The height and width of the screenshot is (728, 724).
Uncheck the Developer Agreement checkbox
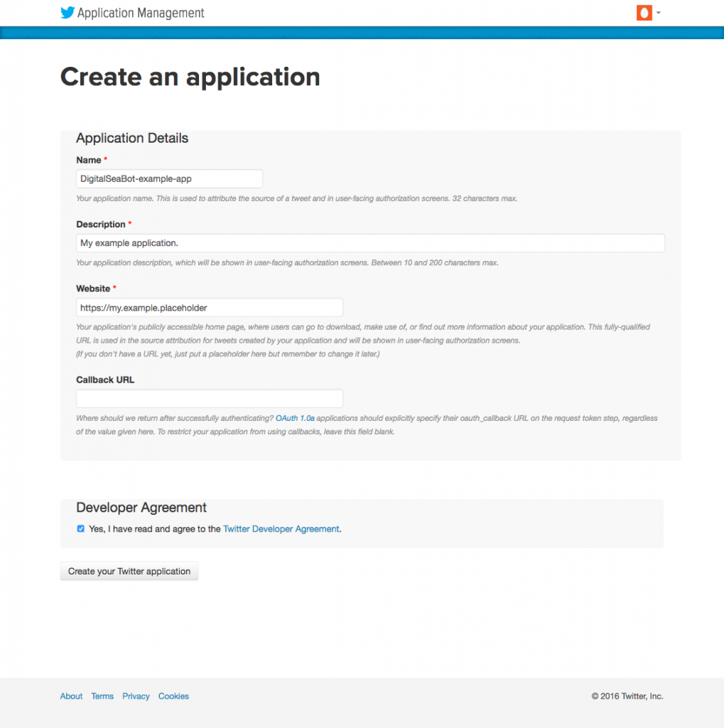(x=81, y=529)
